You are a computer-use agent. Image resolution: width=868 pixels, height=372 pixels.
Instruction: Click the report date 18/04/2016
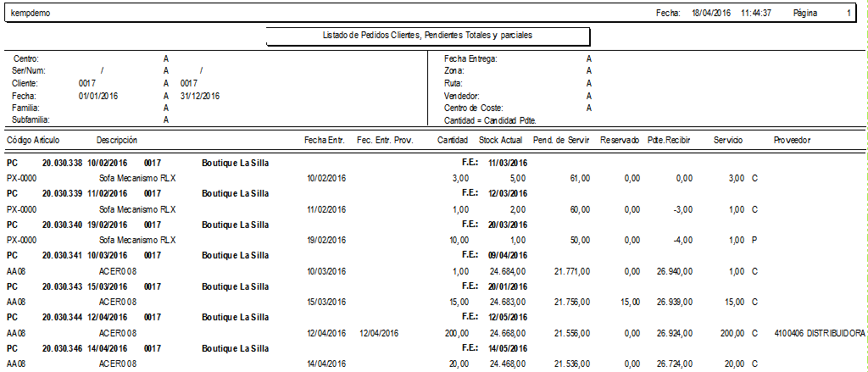pos(711,14)
